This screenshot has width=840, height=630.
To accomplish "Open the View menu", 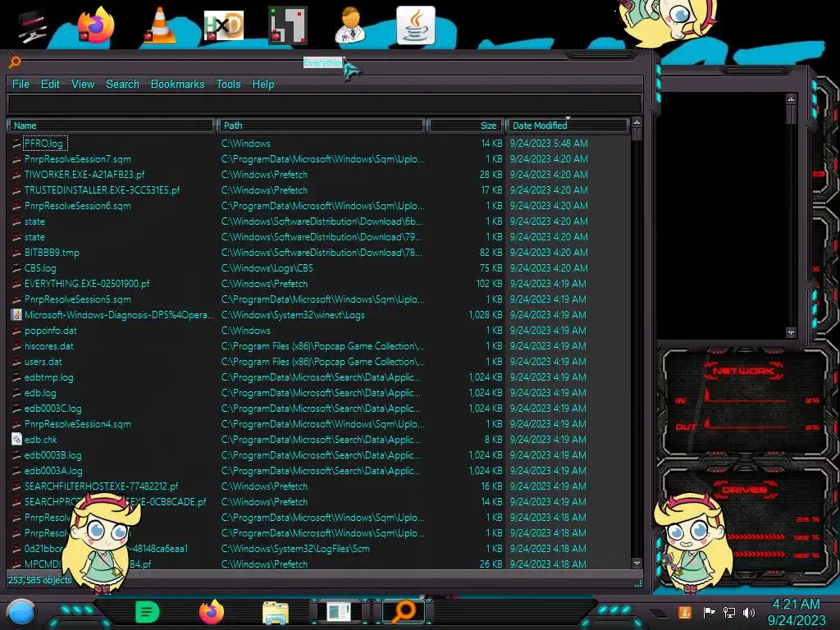I will 83,84.
